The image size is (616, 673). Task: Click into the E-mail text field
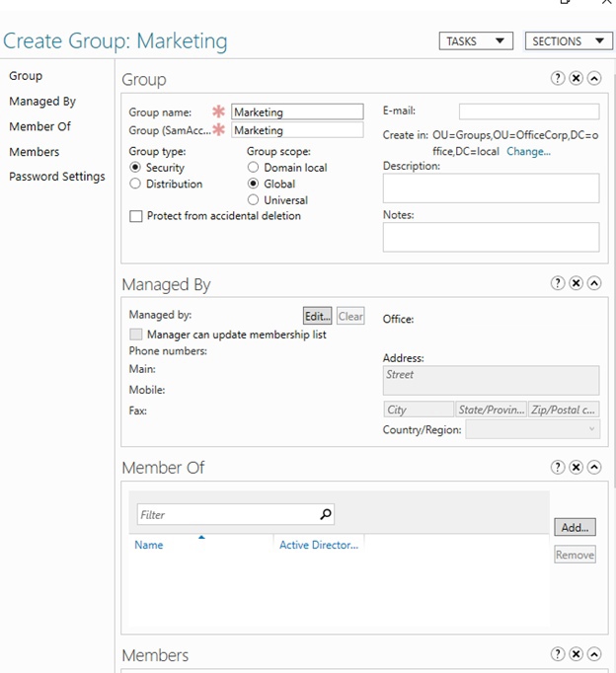click(x=528, y=112)
